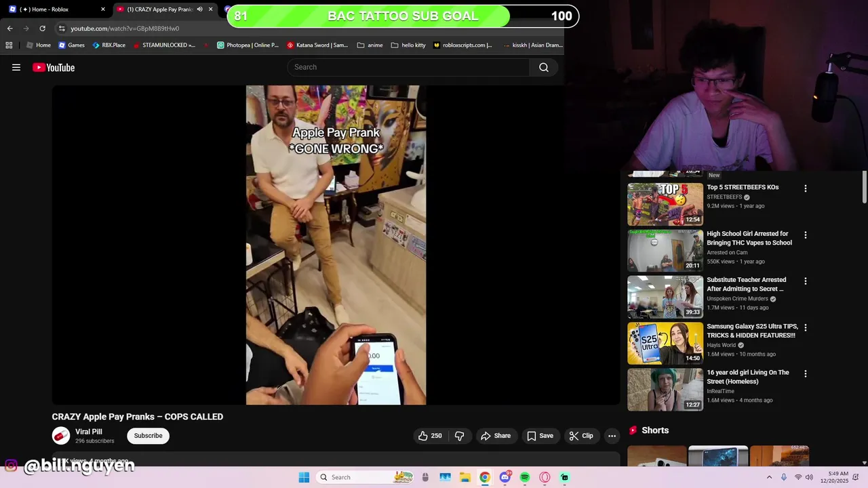Open the Windows Start menu
The width and height of the screenshot is (868, 488).
pos(304,477)
